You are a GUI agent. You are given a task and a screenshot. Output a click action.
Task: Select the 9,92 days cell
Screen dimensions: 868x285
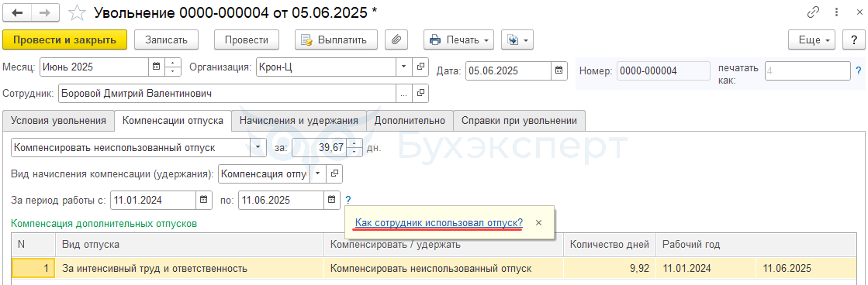coord(610,269)
